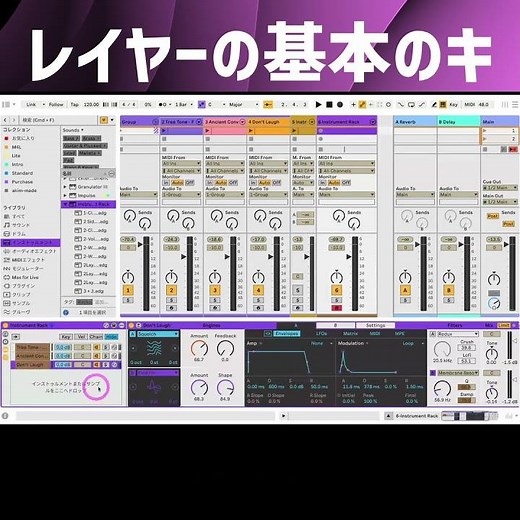This screenshot has height=520, width=520.
Task: Toggle the Loop switch icon
Action: [411, 105]
